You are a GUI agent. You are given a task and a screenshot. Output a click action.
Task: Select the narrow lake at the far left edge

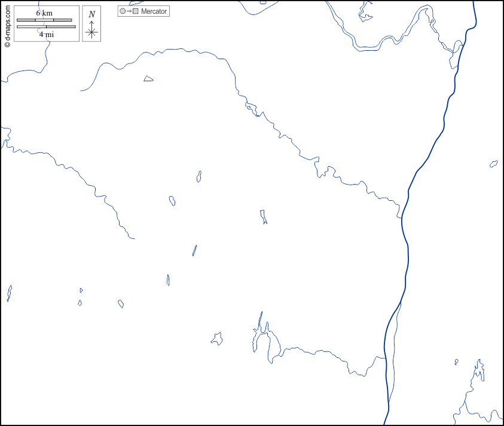pos(9,293)
